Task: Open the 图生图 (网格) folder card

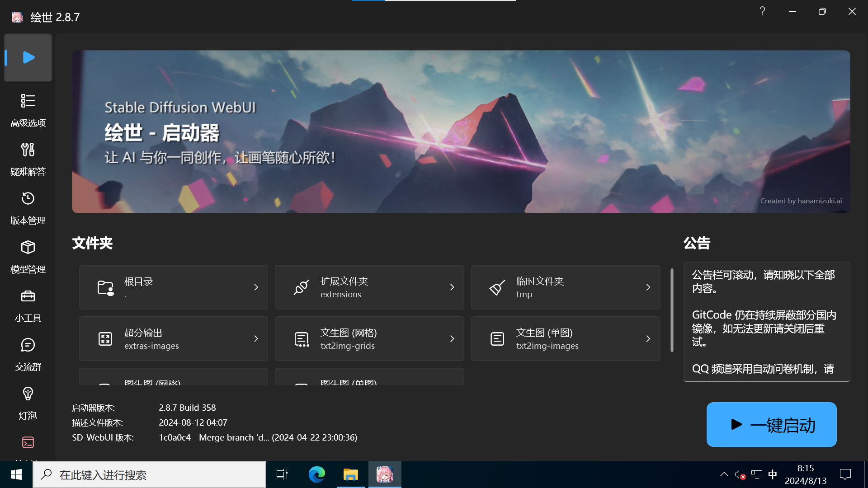Action: coord(174,377)
